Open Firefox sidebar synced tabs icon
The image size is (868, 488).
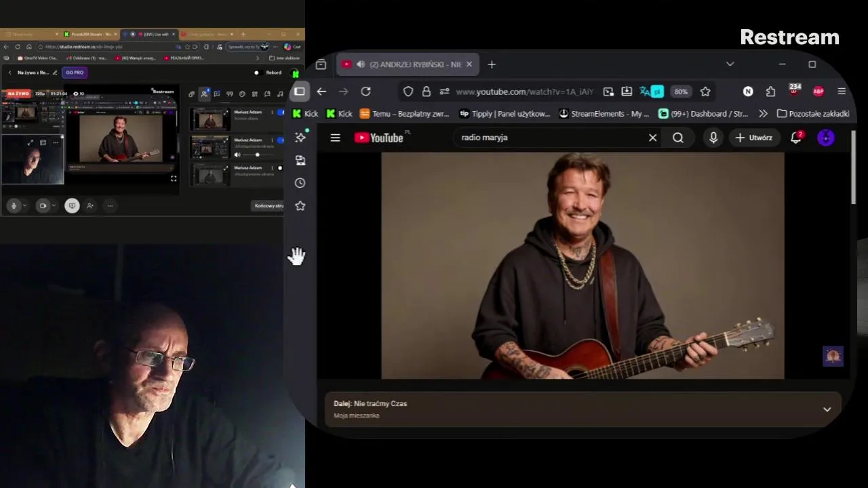(300, 160)
